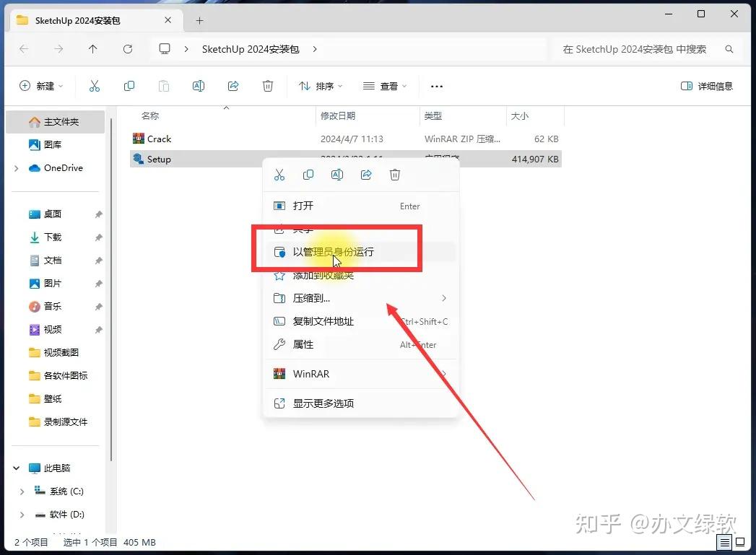
Task: Click Delete icon in the context menu
Action: tap(395, 175)
